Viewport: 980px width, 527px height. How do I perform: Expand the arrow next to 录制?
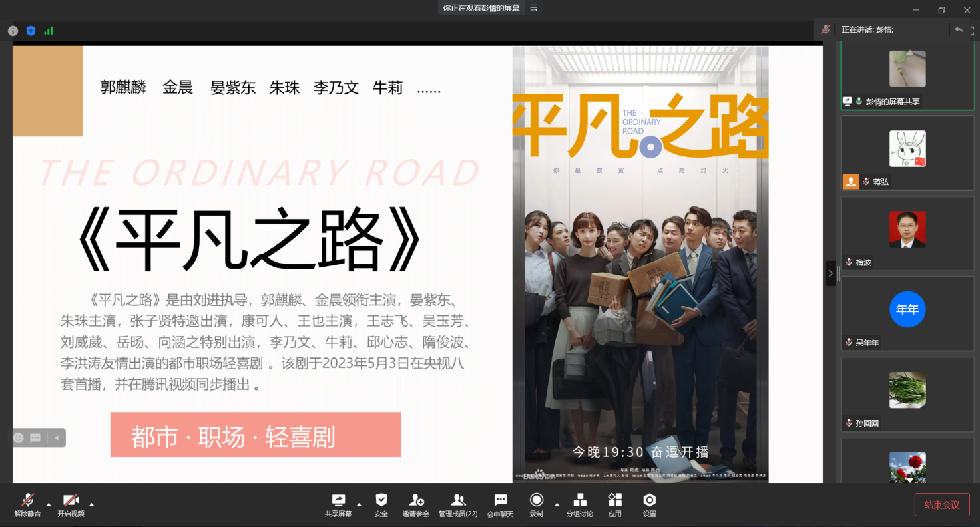[557, 504]
